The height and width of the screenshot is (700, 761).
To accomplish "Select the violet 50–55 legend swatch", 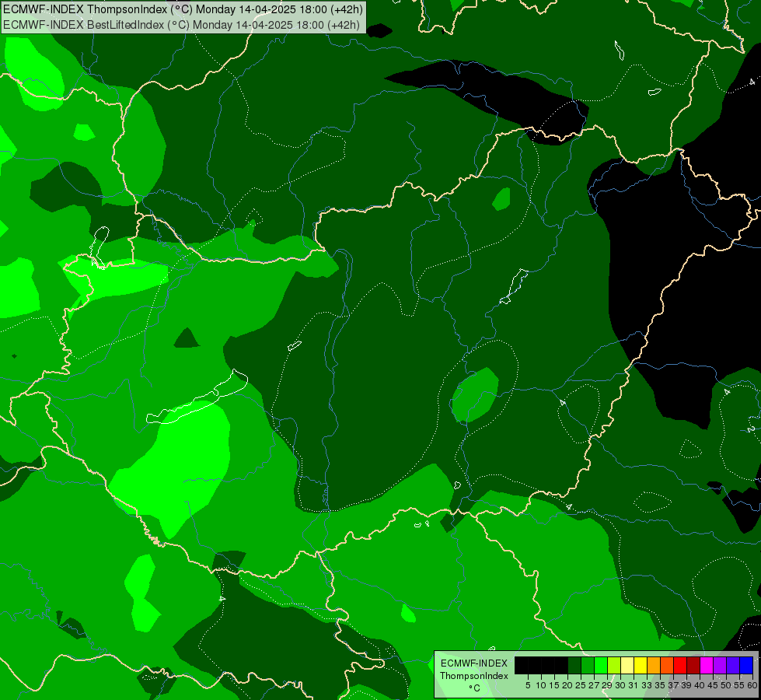I will pyautogui.click(x=733, y=665).
